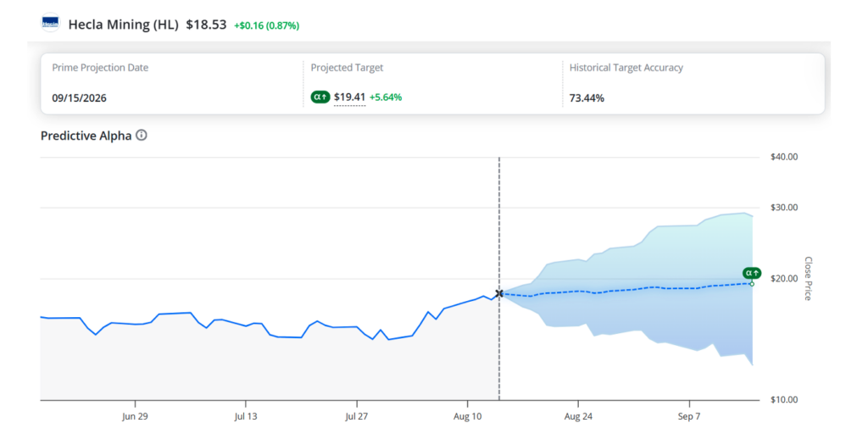Click the Predictive Alpha heading
This screenshot has height=445, width=868.
86,136
